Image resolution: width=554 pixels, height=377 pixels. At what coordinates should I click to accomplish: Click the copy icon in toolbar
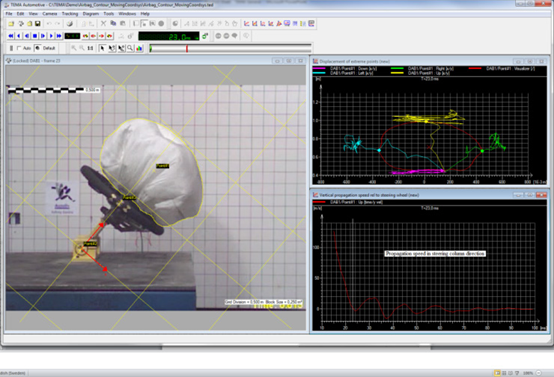[113, 24]
